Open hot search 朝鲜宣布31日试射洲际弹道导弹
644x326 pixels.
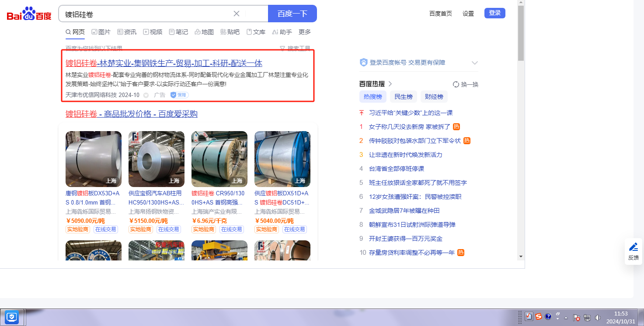(x=412, y=225)
